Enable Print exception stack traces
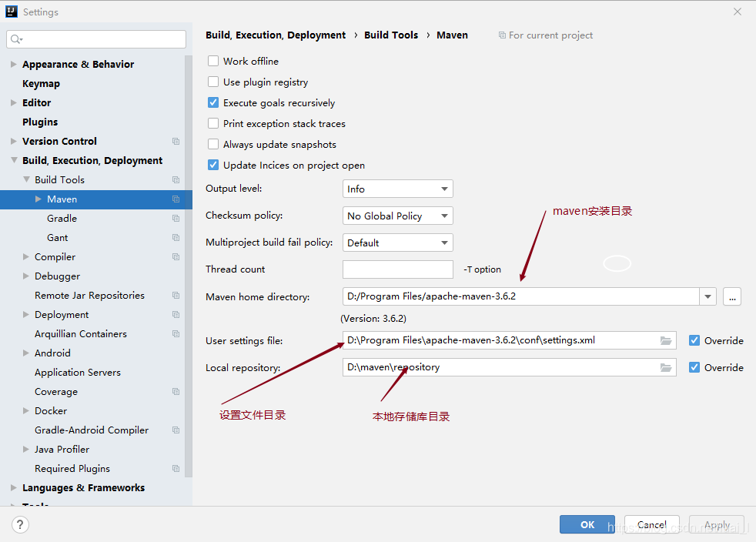 (x=213, y=123)
